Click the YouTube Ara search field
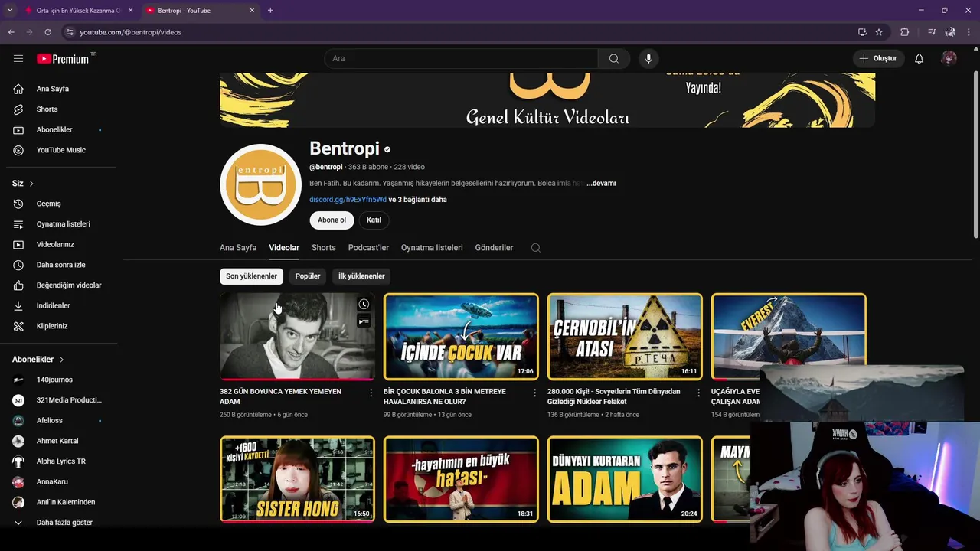 [x=461, y=58]
